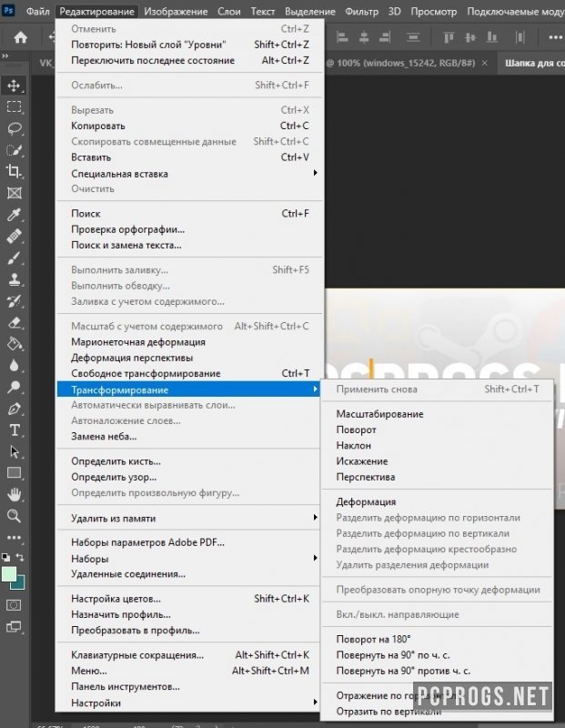Open the background color swatch
This screenshot has height=728, width=565.
tap(20, 584)
